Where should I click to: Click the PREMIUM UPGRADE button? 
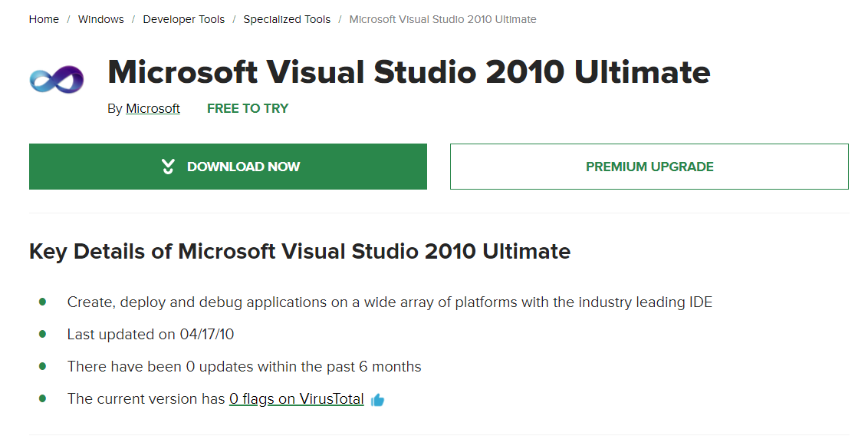649,167
